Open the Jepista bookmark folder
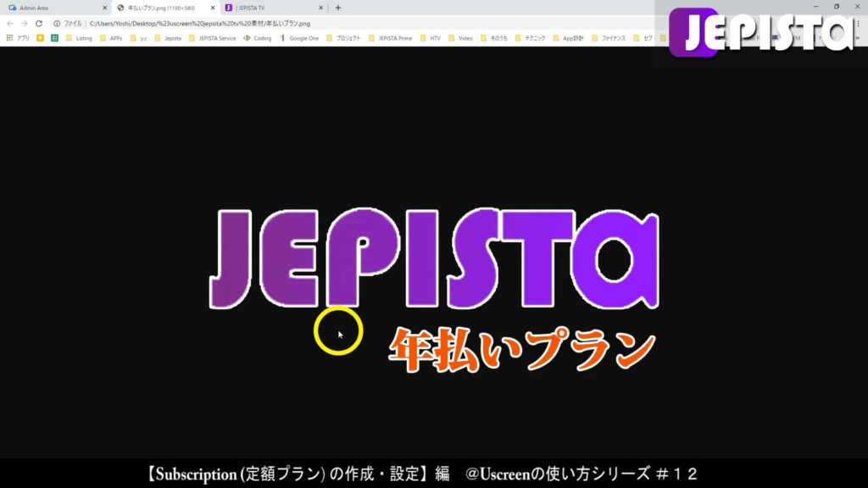This screenshot has height=488, width=868. 168,38
